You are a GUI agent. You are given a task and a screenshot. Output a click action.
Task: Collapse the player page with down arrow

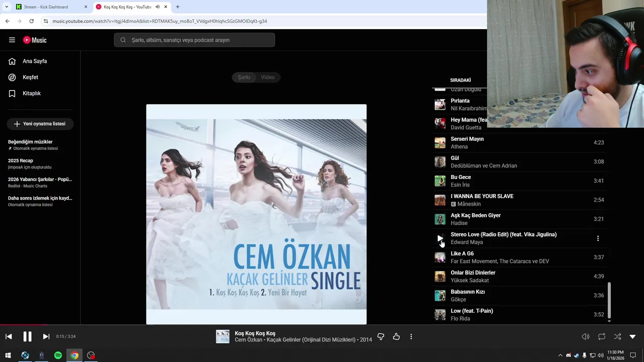(632, 336)
